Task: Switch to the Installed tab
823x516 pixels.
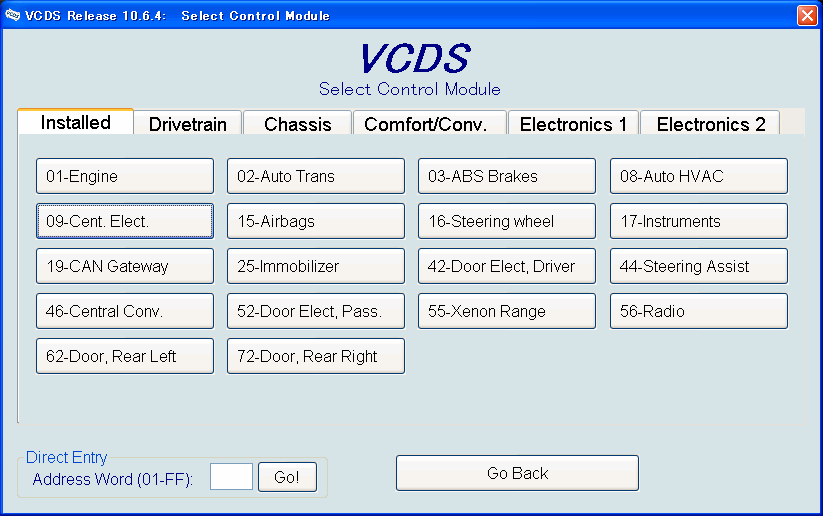Action: [x=76, y=122]
